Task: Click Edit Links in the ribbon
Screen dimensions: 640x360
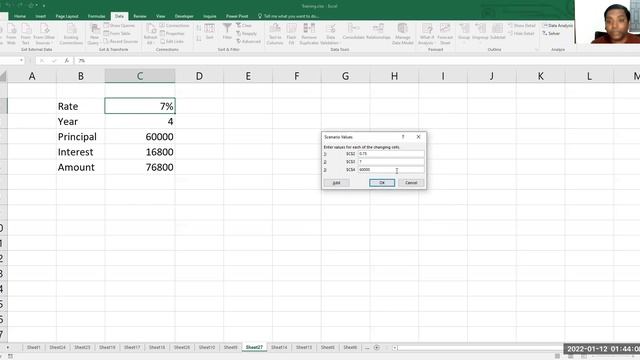Action: pos(171,41)
